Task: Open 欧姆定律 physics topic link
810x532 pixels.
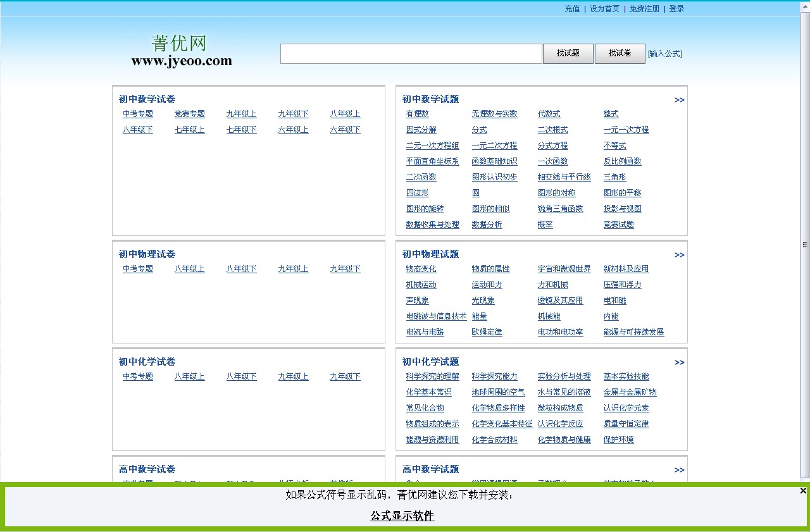Action: click(x=487, y=332)
